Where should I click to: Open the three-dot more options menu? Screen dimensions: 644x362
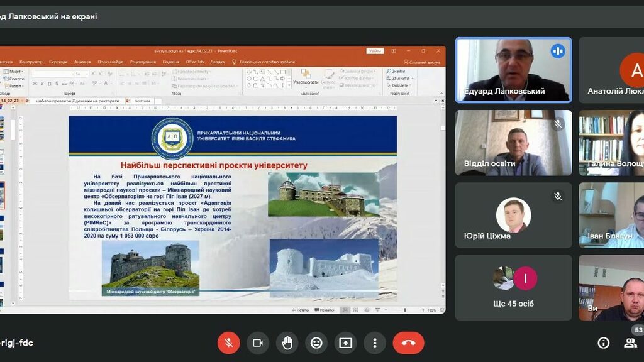tap(375, 343)
